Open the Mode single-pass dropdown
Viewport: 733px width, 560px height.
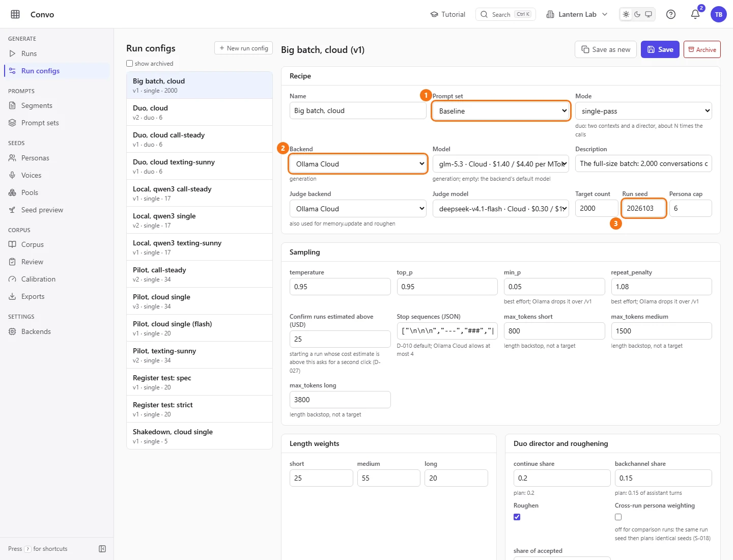(x=643, y=111)
